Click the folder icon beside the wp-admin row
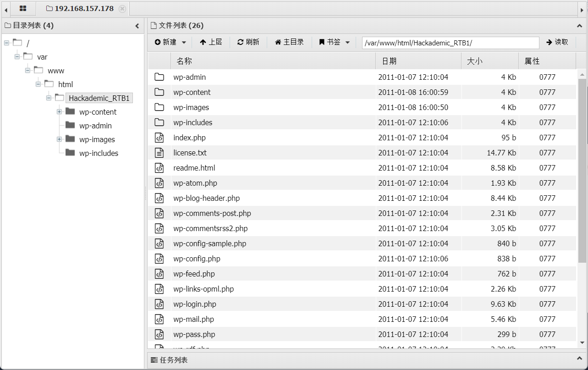 pos(159,77)
